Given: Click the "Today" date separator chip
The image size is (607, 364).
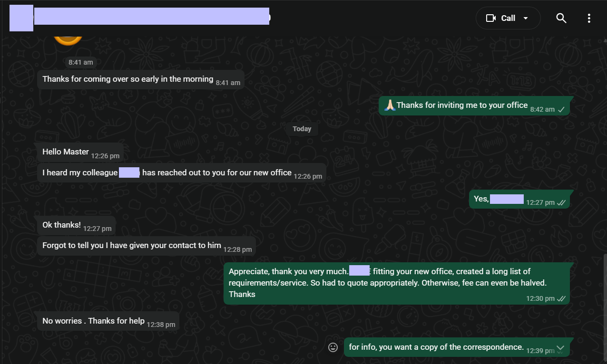Looking at the screenshot, I should tap(302, 129).
